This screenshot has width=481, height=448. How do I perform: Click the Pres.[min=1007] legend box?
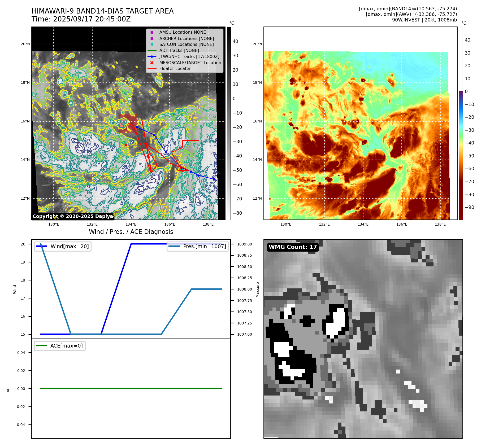[x=198, y=246]
